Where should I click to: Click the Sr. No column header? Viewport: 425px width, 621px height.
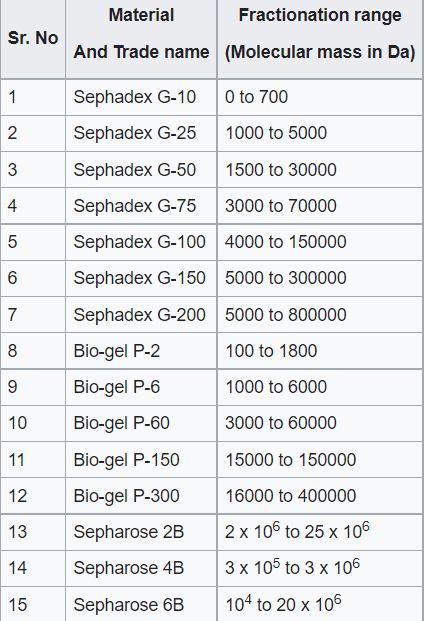click(x=33, y=39)
